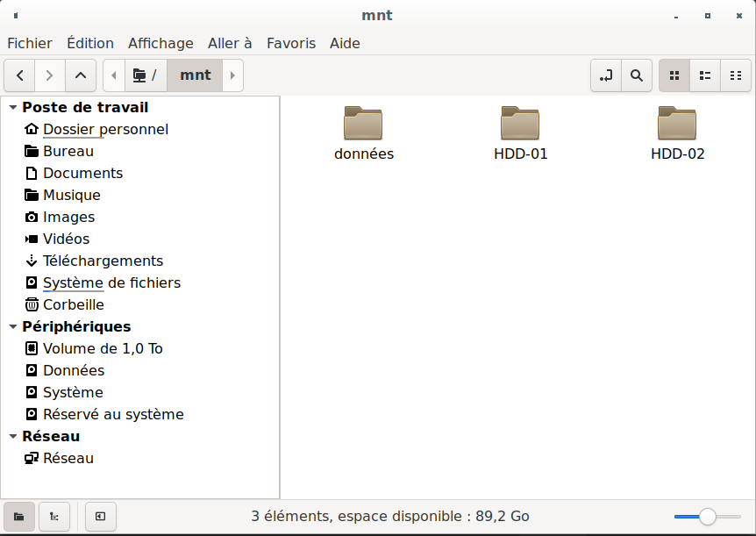The image size is (756, 536).
Task: Open the Aller à menu
Action: click(230, 43)
